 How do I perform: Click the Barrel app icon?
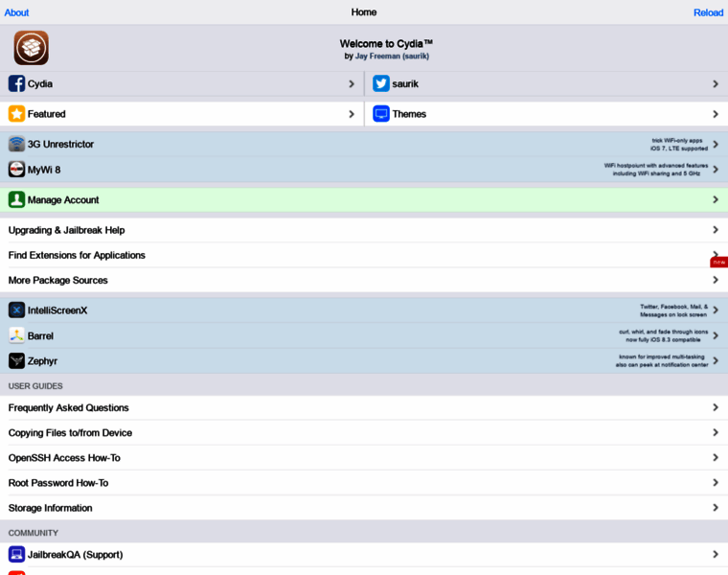pyautogui.click(x=16, y=335)
